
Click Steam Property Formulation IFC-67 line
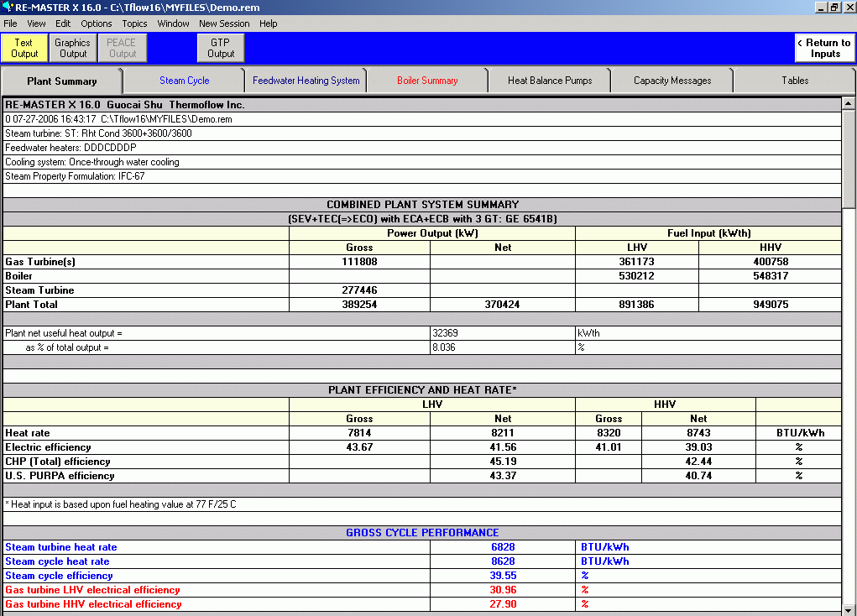click(x=75, y=176)
